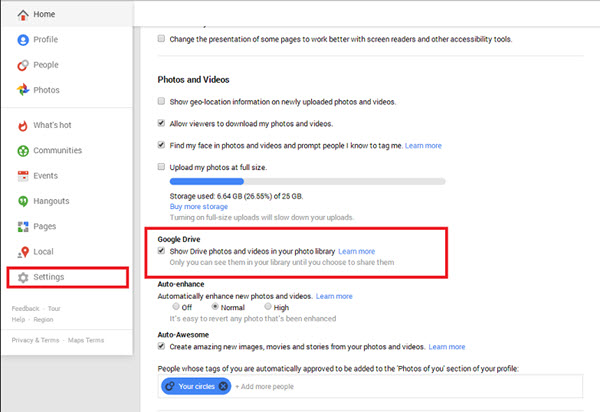Click the Events calendar icon
This screenshot has width=600, height=412.
(22, 176)
